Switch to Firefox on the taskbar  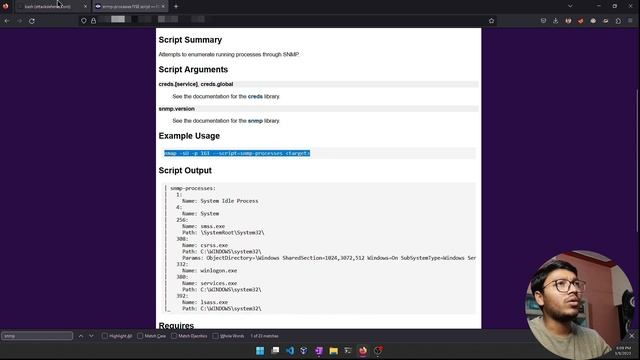coord(363,351)
